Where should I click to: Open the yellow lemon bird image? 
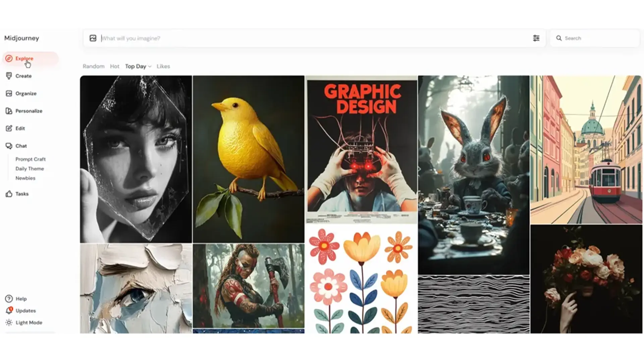pos(249,159)
